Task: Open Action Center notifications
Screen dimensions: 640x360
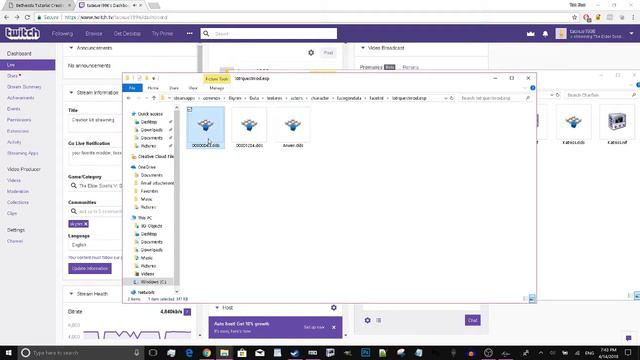Action: [x=628, y=353]
